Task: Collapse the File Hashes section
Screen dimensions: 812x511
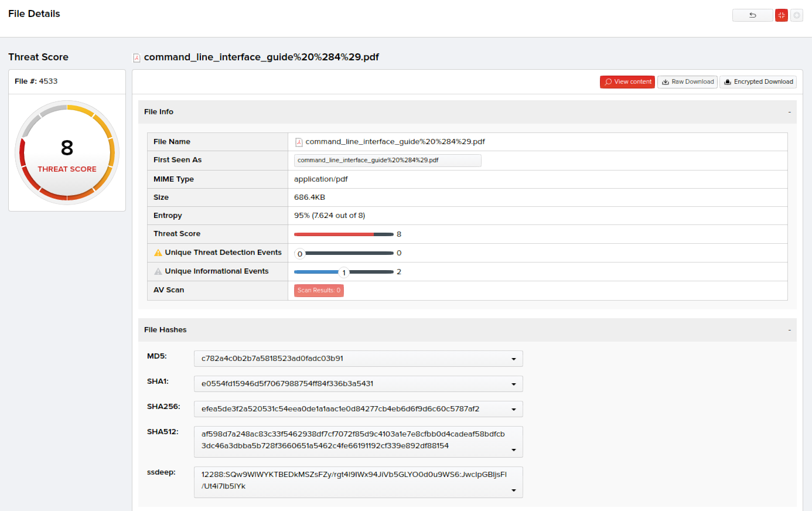Action: tap(789, 330)
